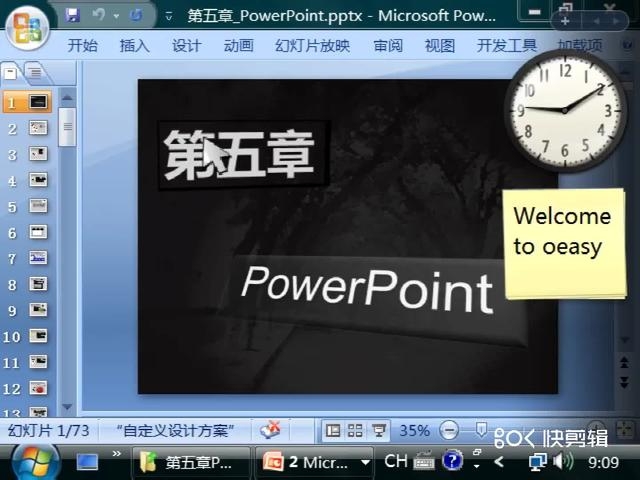The image size is (640, 480).
Task: Click Show Desktop quick launch icon
Action: 87,462
